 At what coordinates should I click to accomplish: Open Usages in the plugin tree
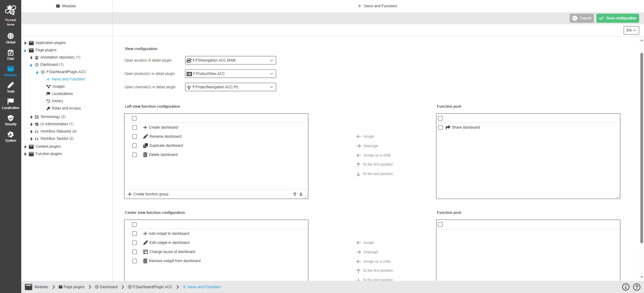[58, 86]
